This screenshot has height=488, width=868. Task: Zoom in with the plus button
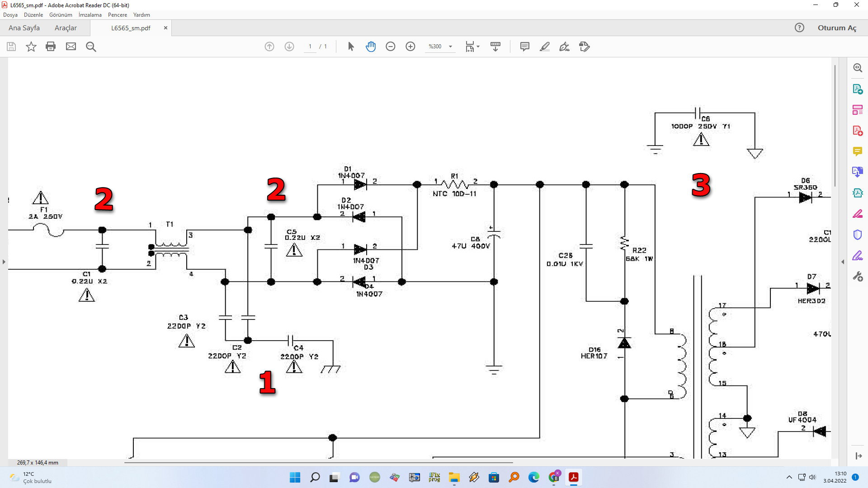coord(410,47)
